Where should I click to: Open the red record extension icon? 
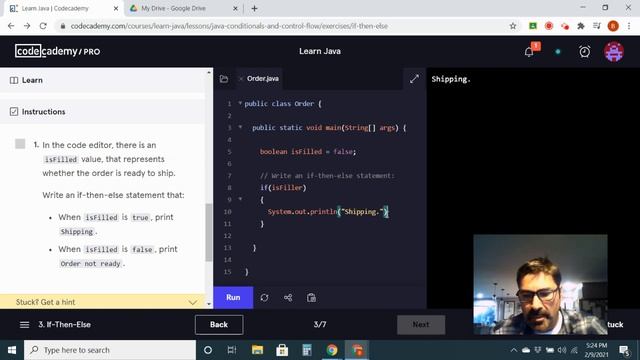coord(549,26)
